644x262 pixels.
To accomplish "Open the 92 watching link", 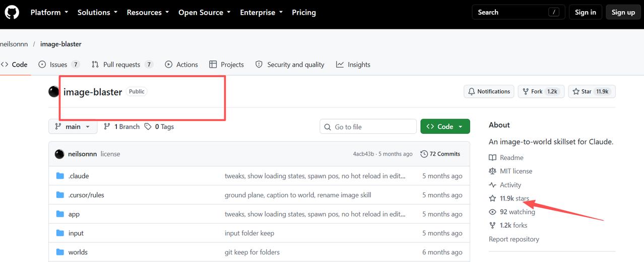I will click(512, 212).
